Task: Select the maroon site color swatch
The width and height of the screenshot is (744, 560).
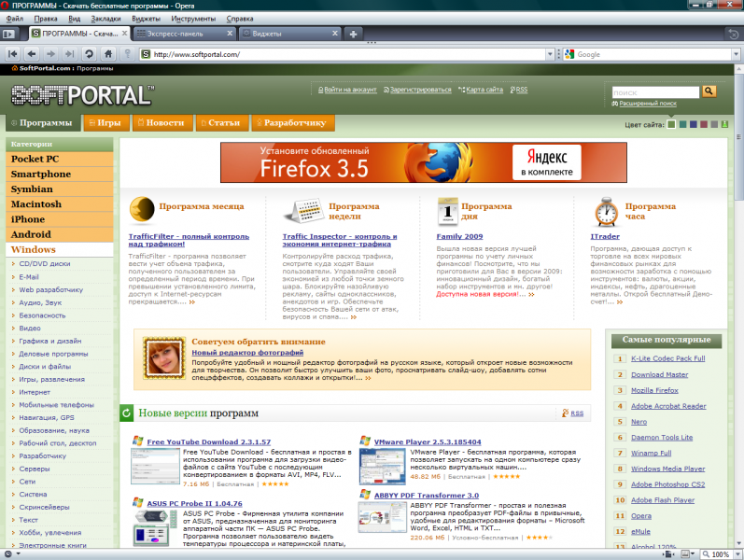Action: [704, 124]
